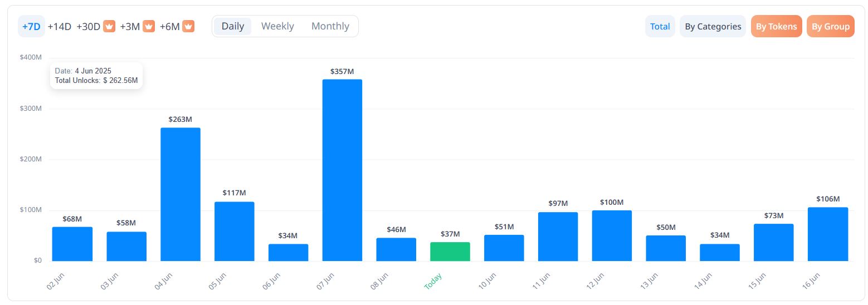Viewport: 868px width, 305px height.
Task: Click the By Tokens button
Action: pyautogui.click(x=776, y=26)
